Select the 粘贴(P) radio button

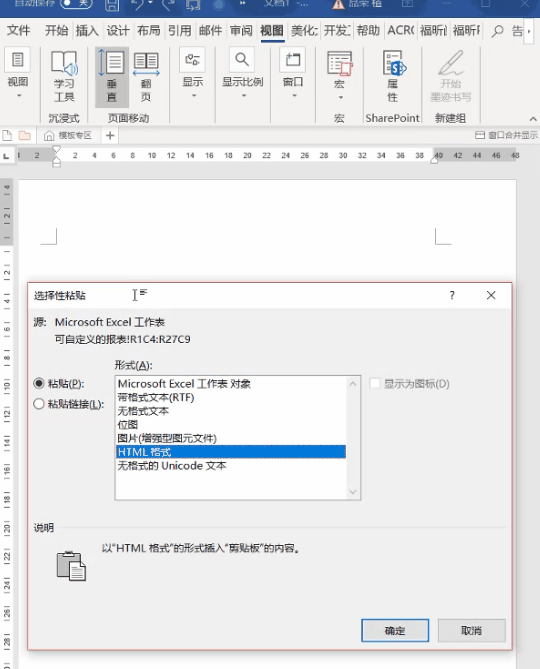(39, 383)
